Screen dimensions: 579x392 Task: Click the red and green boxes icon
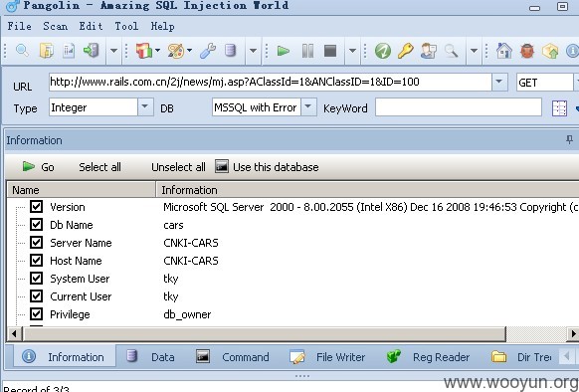pyautogui.click(x=144, y=51)
